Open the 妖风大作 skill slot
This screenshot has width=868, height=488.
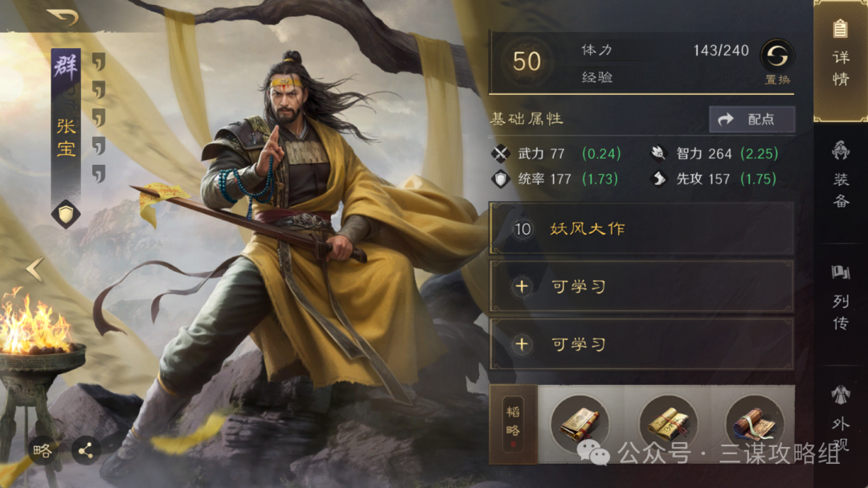click(x=642, y=229)
